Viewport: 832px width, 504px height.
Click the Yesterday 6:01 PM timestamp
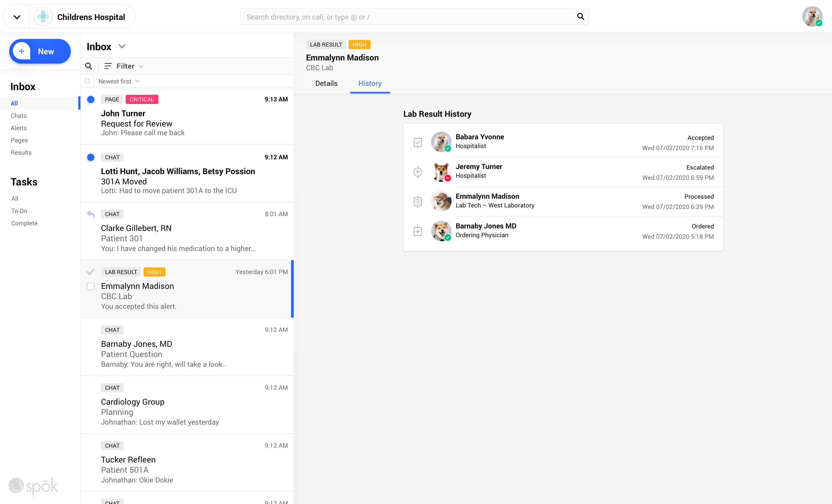point(261,272)
